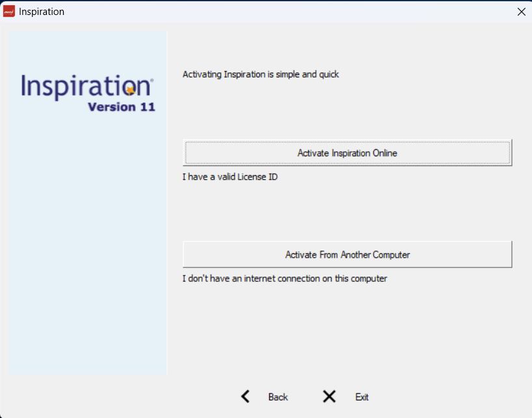The height and width of the screenshot is (418, 532).
Task: Go back using the Back arrow icon
Action: [245, 397]
